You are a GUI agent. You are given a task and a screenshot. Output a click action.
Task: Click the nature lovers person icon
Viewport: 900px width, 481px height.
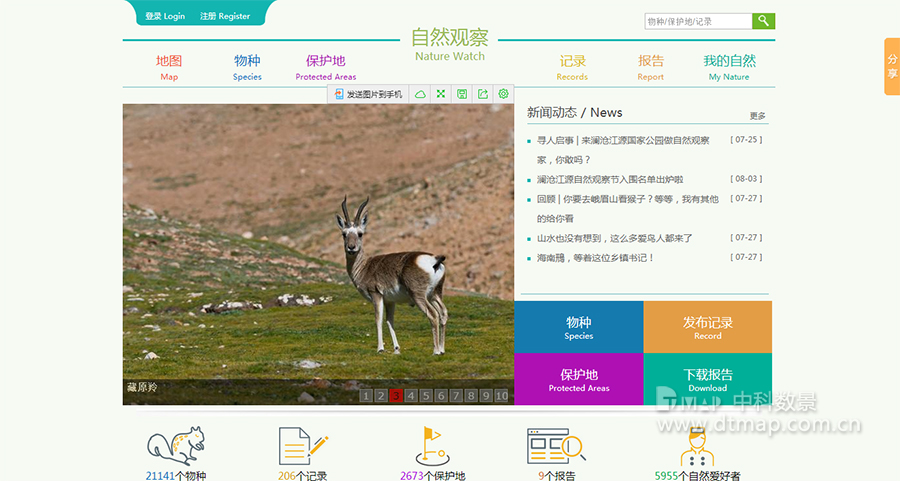[x=699, y=445]
